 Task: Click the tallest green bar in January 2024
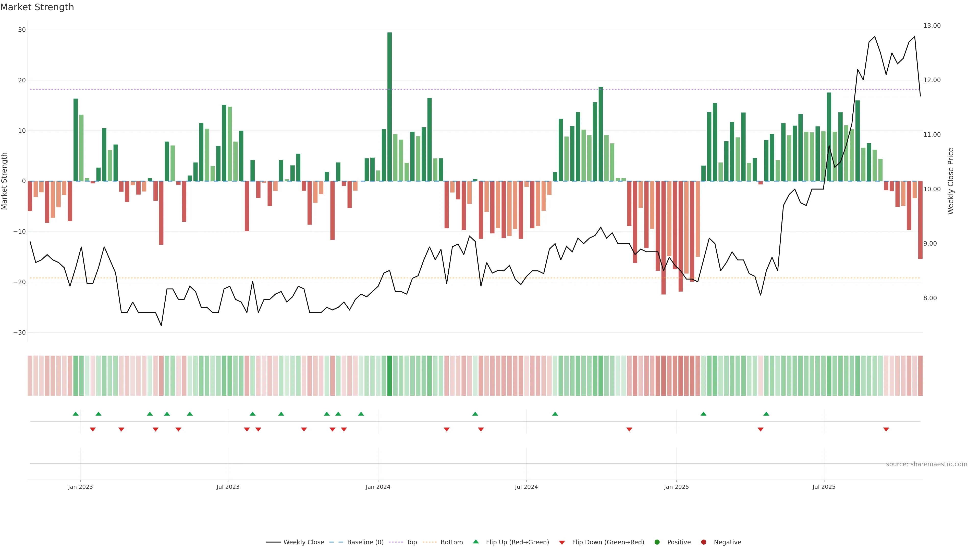389,106
